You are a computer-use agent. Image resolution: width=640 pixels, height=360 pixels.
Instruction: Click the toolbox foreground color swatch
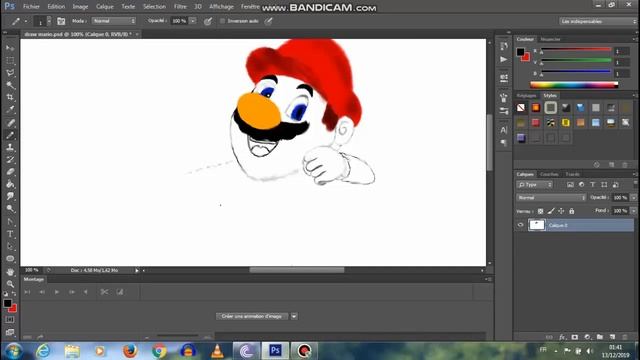click(x=7, y=303)
